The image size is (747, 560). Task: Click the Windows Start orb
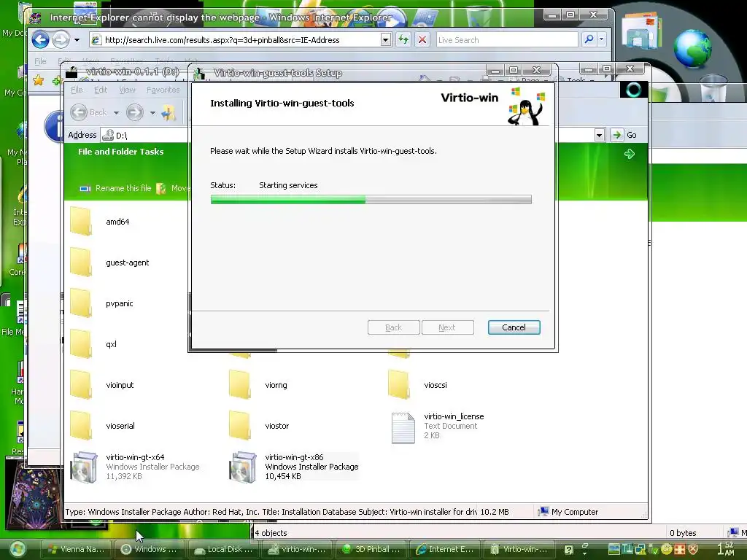pos(18,549)
